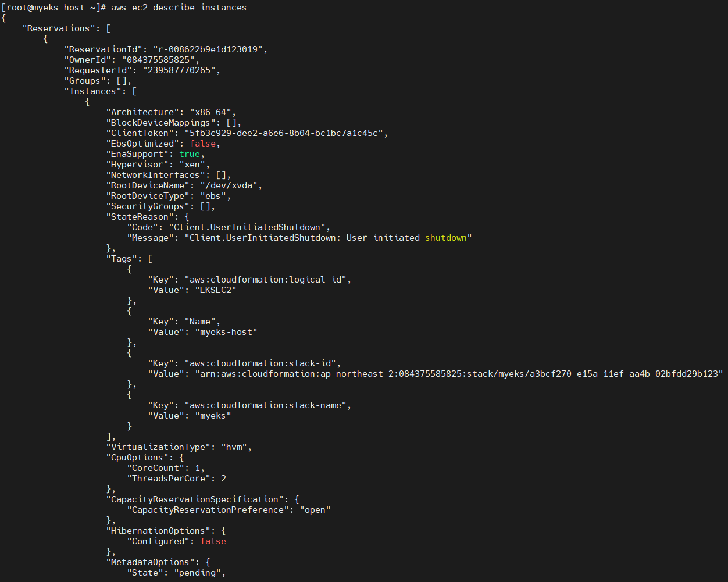728x582 pixels.
Task: Click the "HibernationOptions" key
Action: 158,531
